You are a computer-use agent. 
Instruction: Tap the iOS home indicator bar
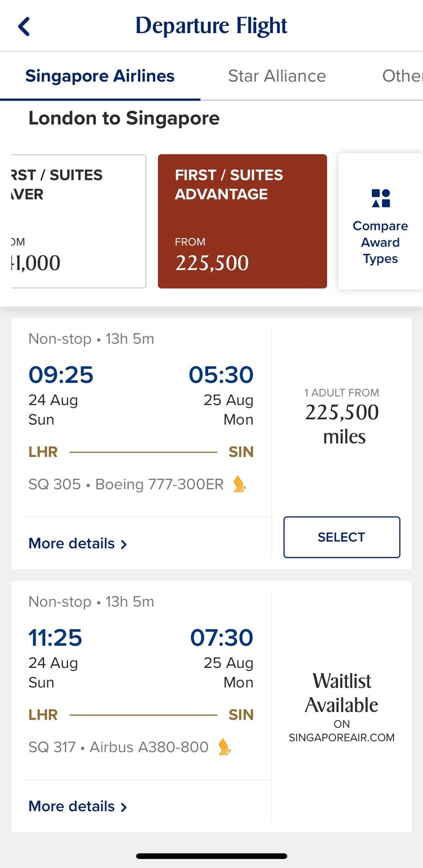pyautogui.click(x=212, y=856)
